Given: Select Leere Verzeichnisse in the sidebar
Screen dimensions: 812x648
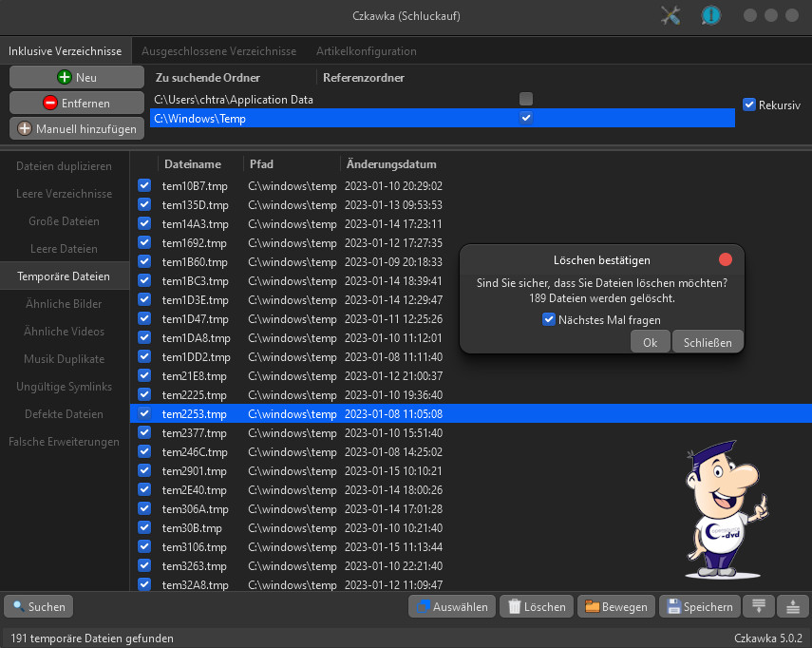Looking at the screenshot, I should 65,194.
